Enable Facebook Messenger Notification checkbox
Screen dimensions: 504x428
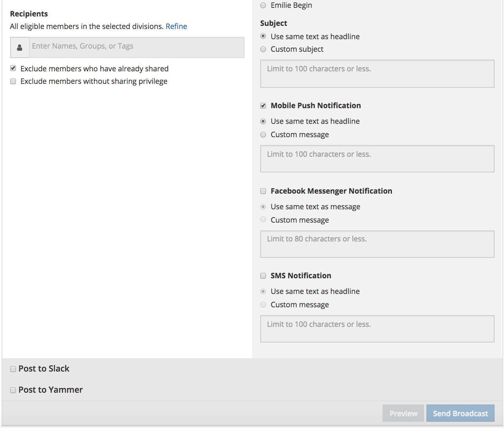coord(263,191)
